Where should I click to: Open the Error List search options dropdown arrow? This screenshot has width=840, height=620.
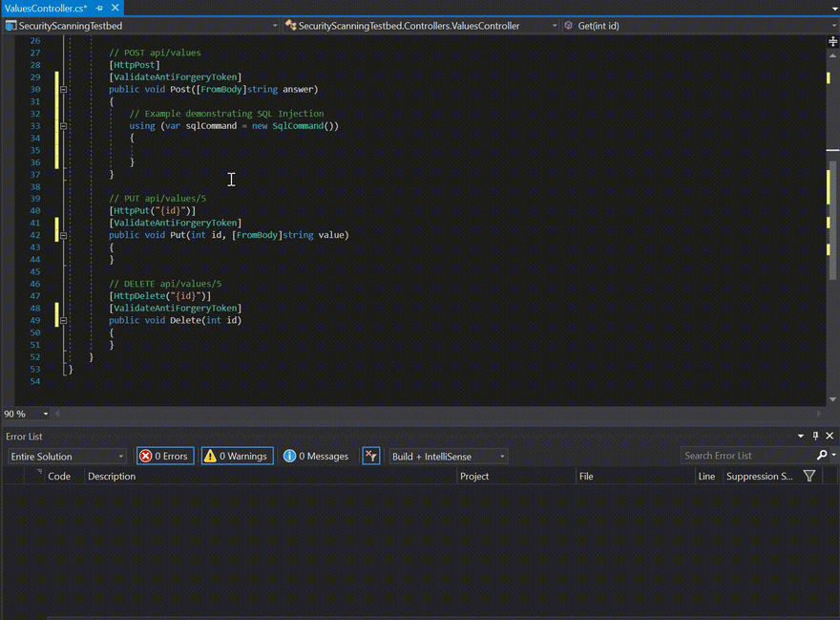coord(833,456)
